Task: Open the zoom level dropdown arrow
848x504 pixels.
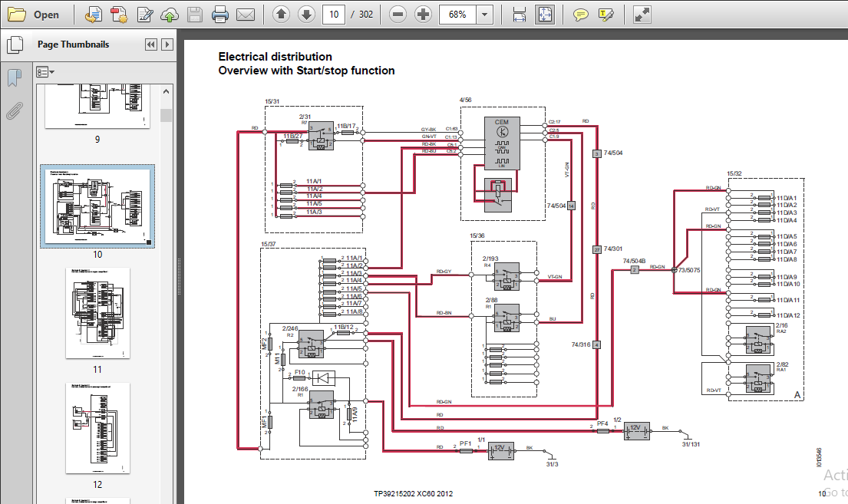Action: pyautogui.click(x=484, y=15)
